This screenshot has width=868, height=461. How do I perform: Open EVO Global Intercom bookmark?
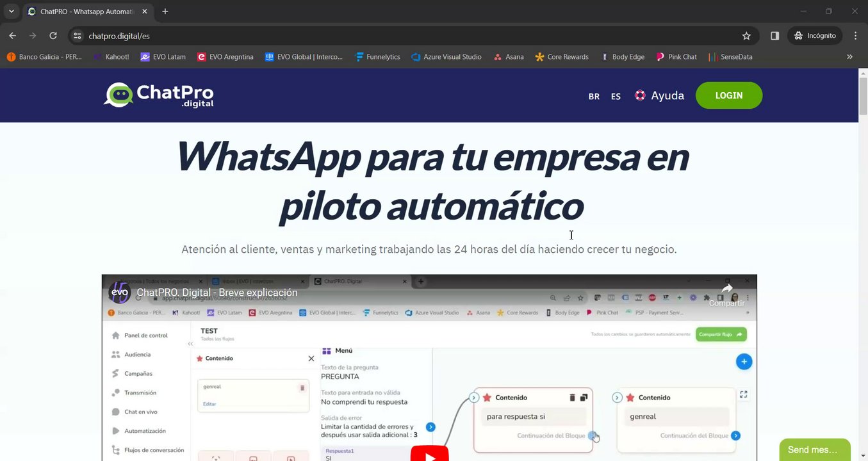[x=304, y=57]
